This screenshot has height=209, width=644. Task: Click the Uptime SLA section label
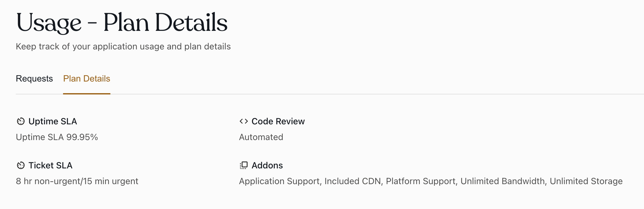tap(53, 121)
